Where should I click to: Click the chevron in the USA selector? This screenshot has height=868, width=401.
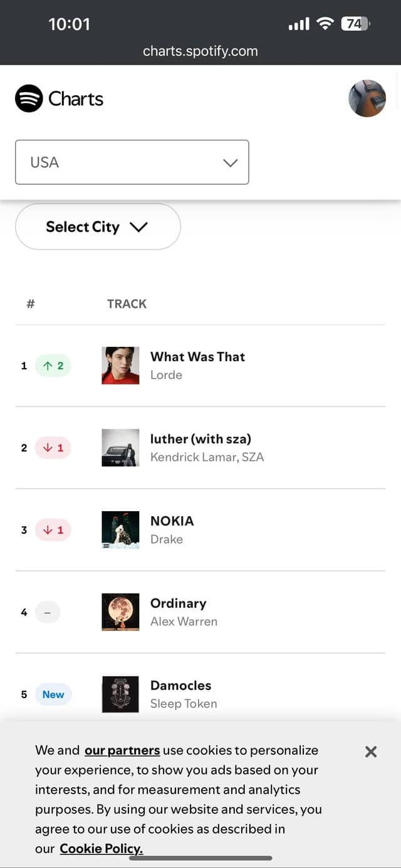(231, 162)
